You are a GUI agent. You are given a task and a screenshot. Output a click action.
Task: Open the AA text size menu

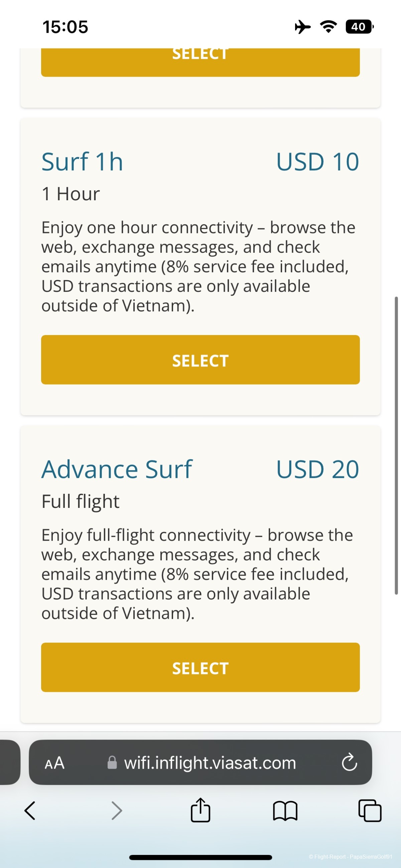click(x=54, y=763)
